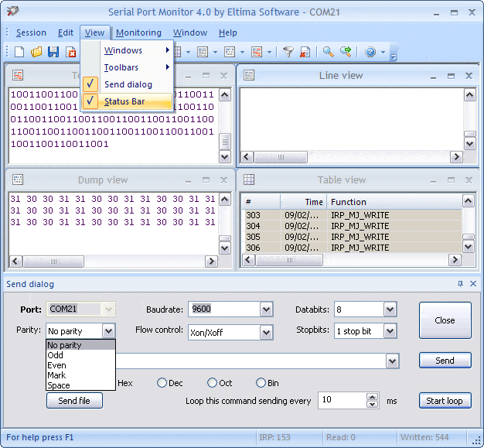Click the Line view panel icon
The height and width of the screenshot is (448, 484).
(249, 75)
